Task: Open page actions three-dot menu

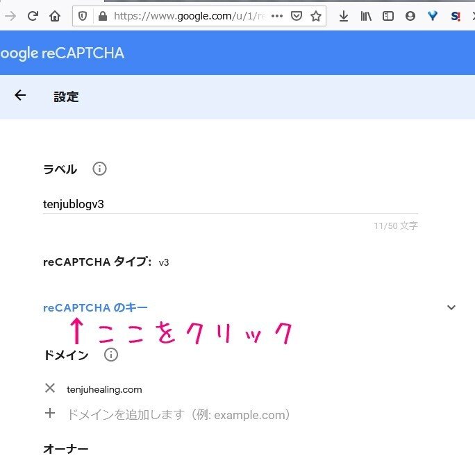Action: tap(277, 16)
